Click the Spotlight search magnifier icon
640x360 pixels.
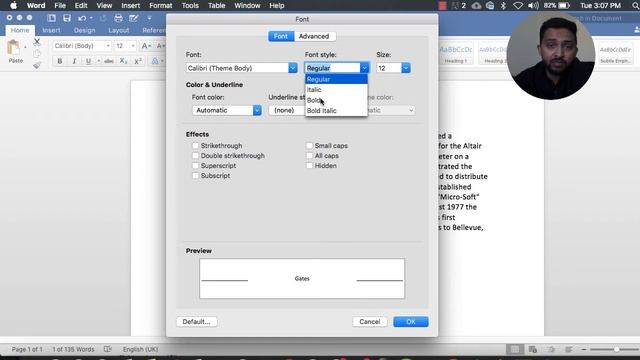click(636, 6)
